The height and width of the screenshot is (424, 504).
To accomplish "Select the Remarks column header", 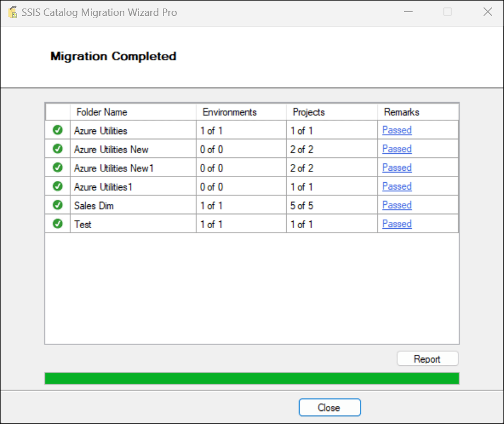I will pos(402,112).
